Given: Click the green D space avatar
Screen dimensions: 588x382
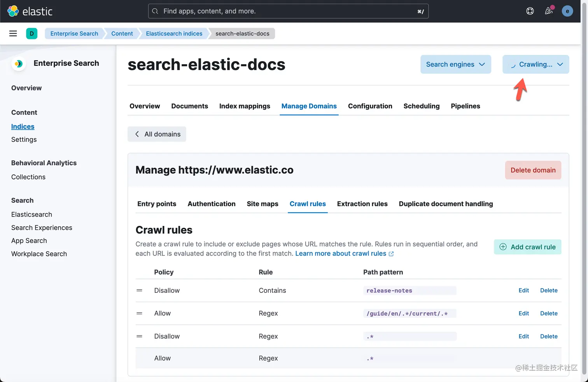Looking at the screenshot, I should (x=32, y=33).
